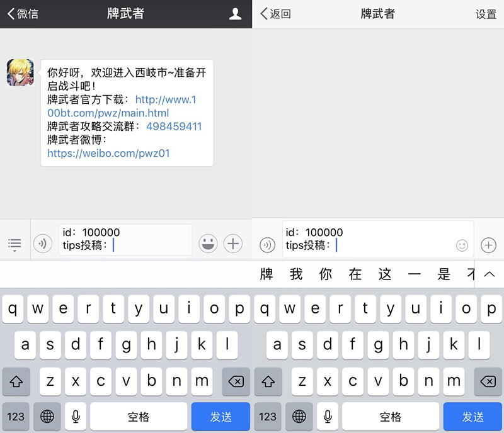Tap the h key on right keyboard

(x=403, y=346)
